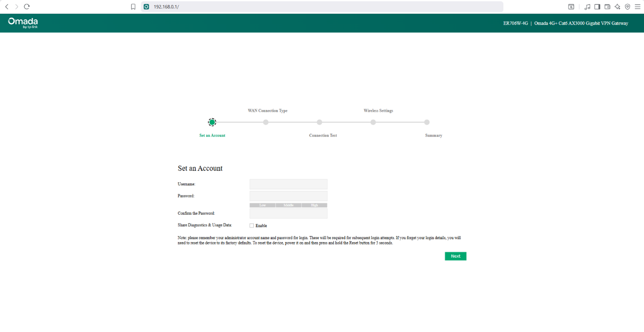Click the High password strength segment

pyautogui.click(x=314, y=205)
